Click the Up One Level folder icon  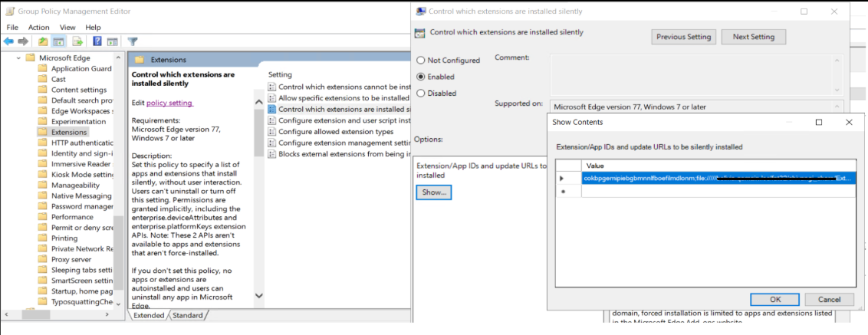(43, 41)
